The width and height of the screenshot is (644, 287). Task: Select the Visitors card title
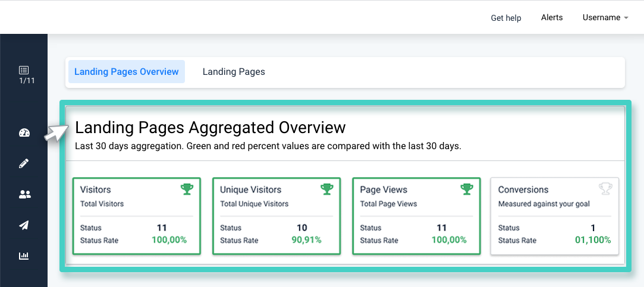[95, 190]
